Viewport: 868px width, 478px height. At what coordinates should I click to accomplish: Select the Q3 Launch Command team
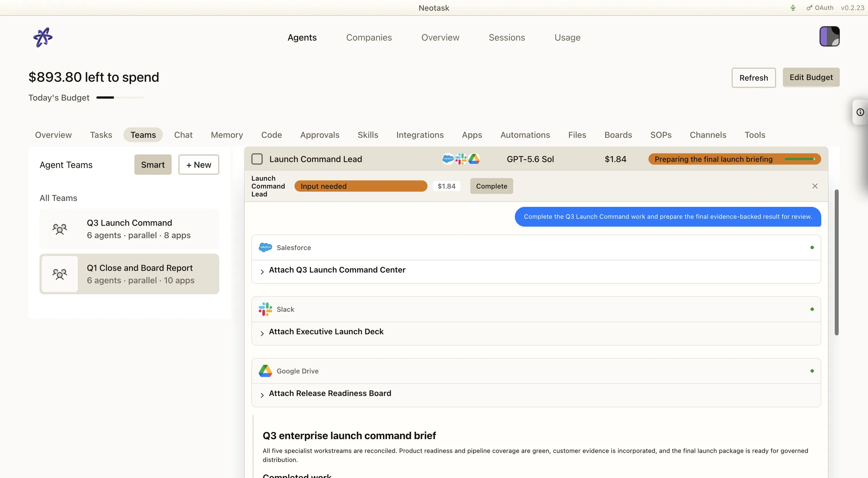click(129, 229)
